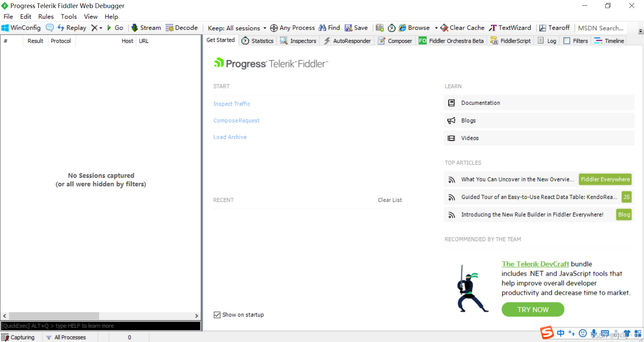Open article What You Can Uncover
This screenshot has height=342, width=644.
[x=517, y=179]
